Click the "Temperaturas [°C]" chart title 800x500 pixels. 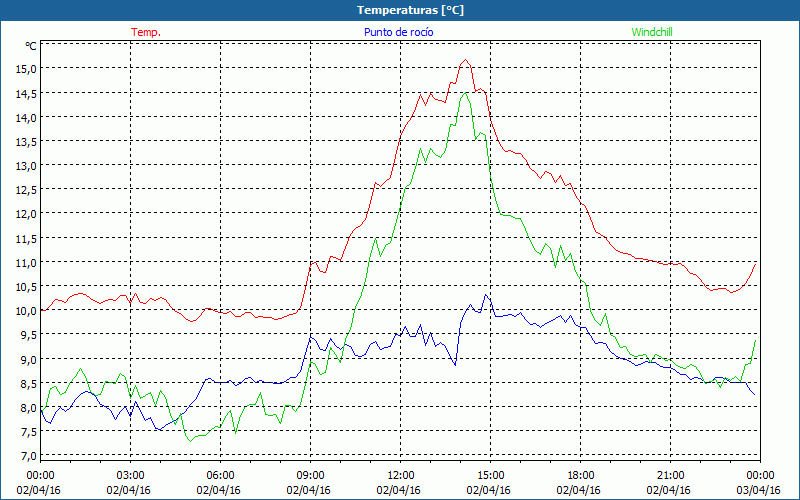tap(410, 10)
